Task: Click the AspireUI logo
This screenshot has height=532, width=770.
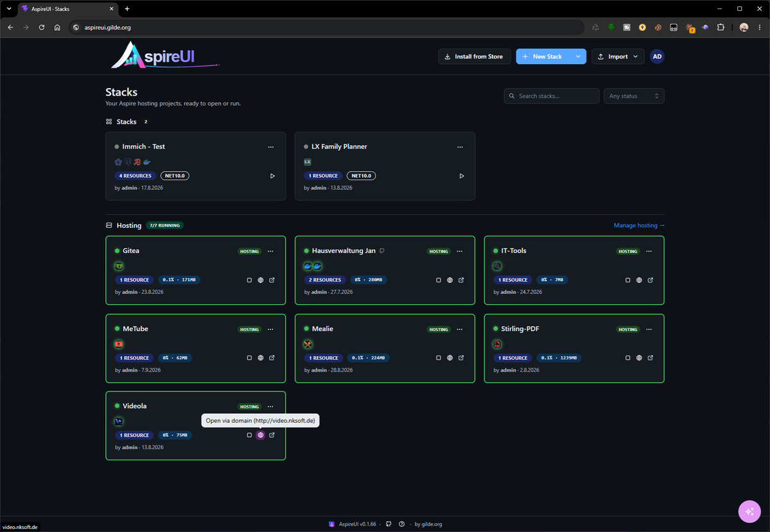Action: (x=165, y=56)
